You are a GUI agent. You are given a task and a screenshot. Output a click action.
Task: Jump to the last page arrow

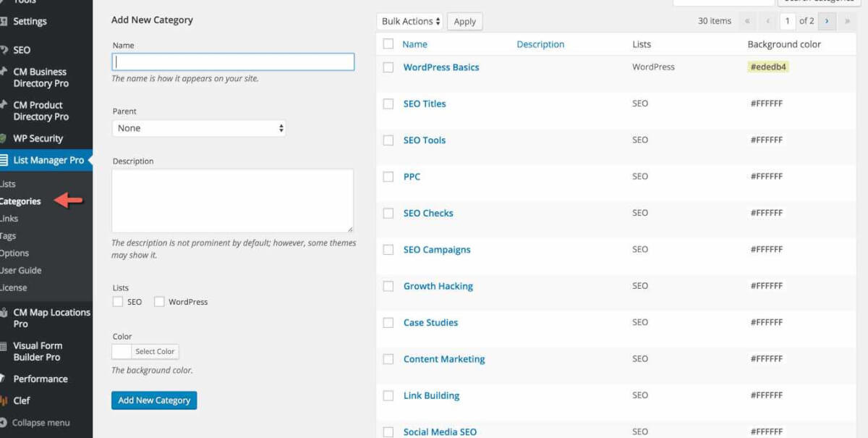click(x=846, y=21)
